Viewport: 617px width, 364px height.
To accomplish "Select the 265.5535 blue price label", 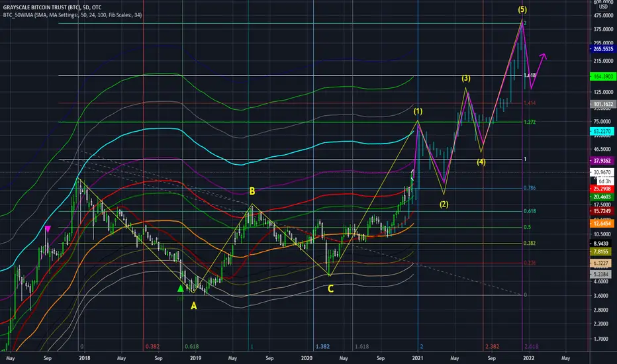I will [603, 49].
